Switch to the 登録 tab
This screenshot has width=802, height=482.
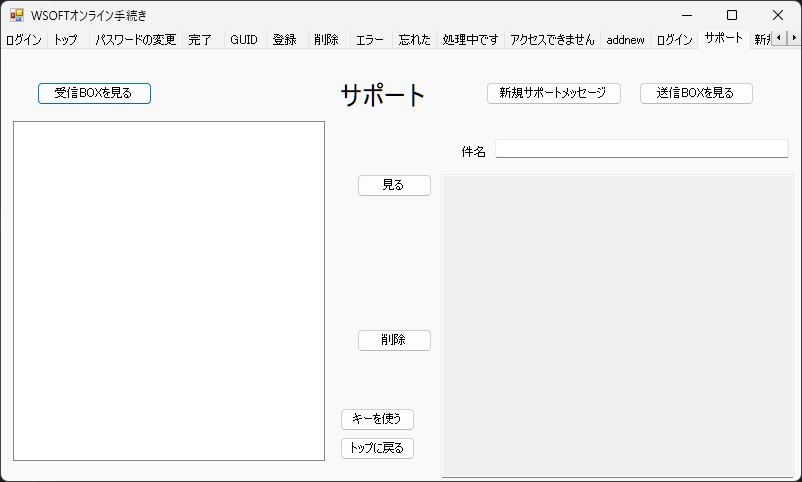coord(285,40)
